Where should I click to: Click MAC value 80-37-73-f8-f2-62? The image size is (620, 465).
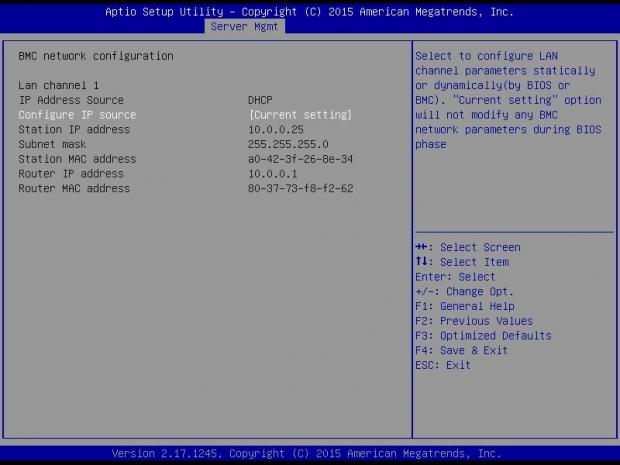(x=300, y=188)
